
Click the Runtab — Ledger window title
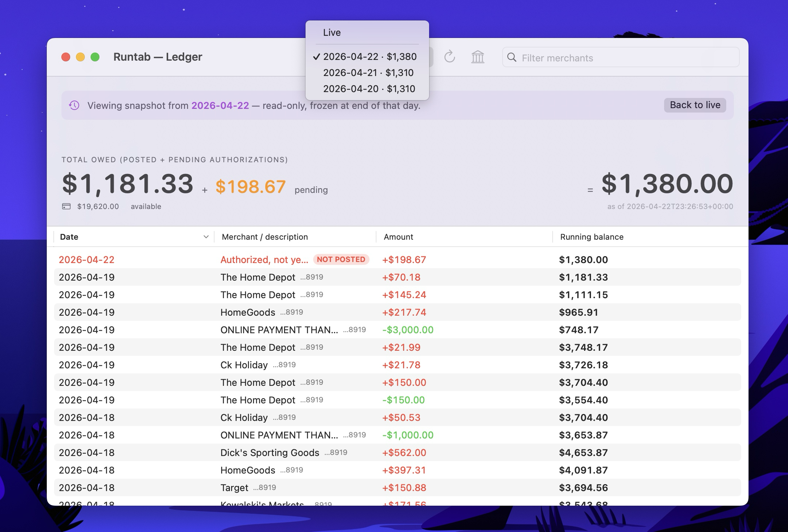click(158, 57)
